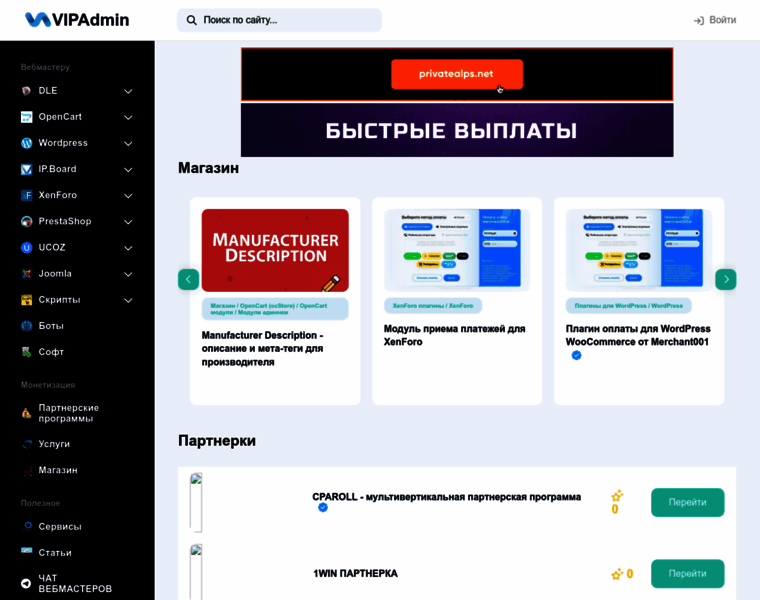The image size is (760, 600).
Task: Click the VIPAdmin logo
Action: [77, 20]
